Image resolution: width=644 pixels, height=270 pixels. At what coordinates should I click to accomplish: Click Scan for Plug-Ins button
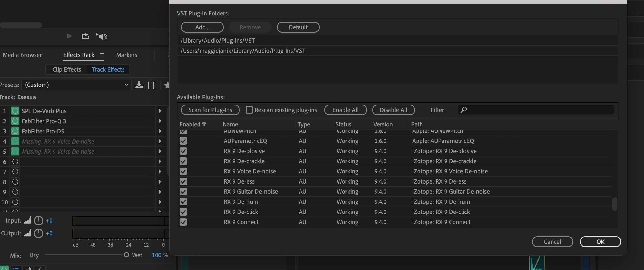pyautogui.click(x=210, y=110)
